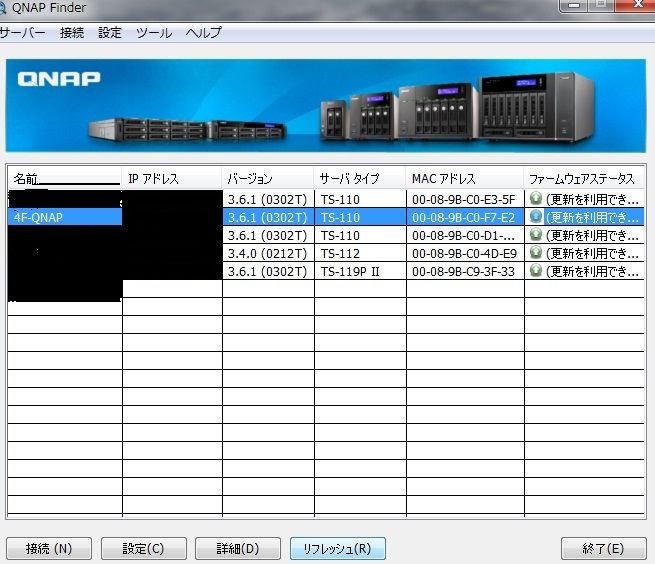The height and width of the screenshot is (564, 655).
Task: Click the 設定(C) button
Action: (144, 548)
